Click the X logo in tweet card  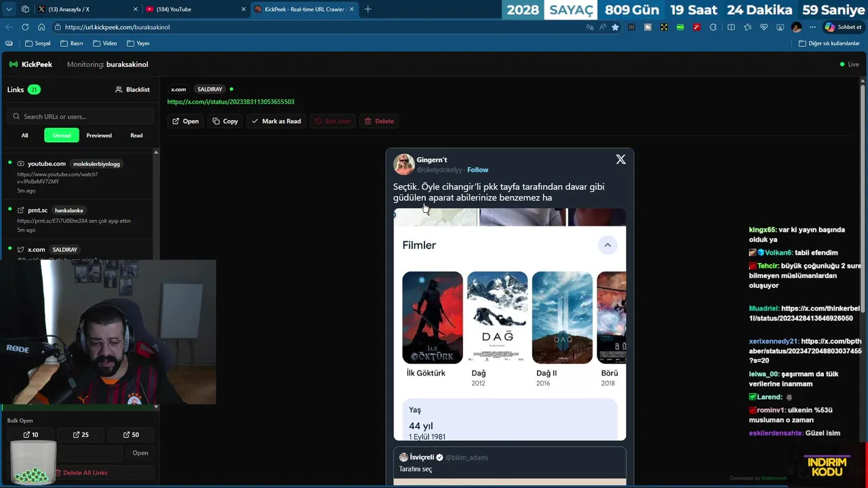[620, 159]
